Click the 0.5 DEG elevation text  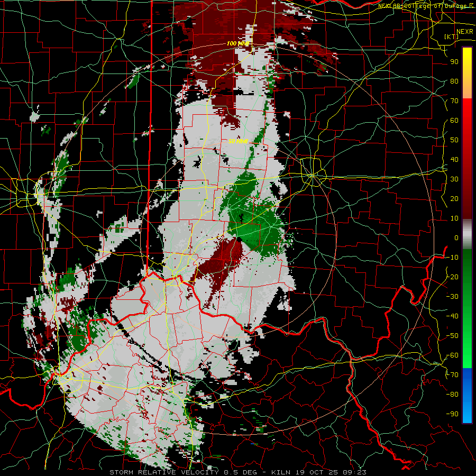pos(241,472)
